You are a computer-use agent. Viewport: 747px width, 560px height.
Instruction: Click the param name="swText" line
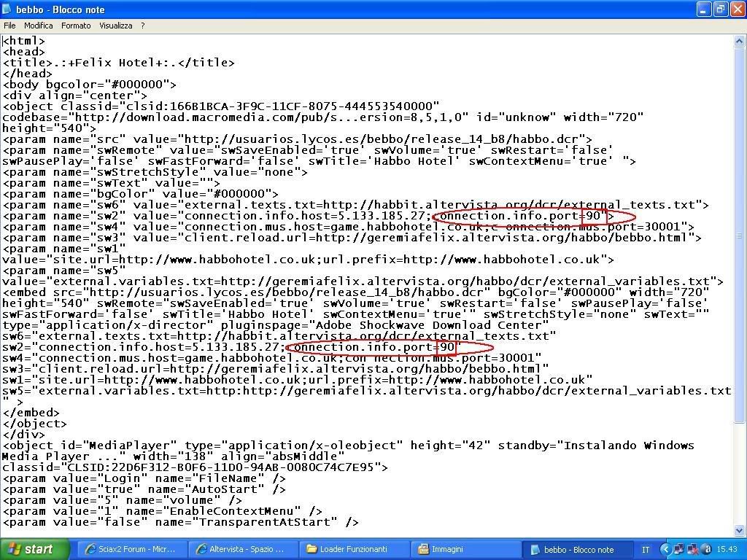point(112,183)
